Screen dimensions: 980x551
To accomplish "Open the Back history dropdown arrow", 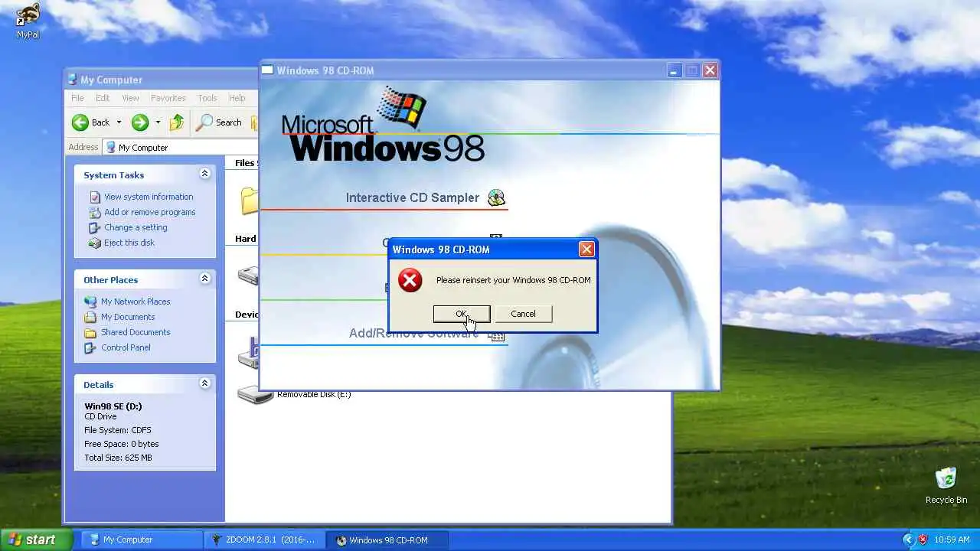I will (119, 122).
